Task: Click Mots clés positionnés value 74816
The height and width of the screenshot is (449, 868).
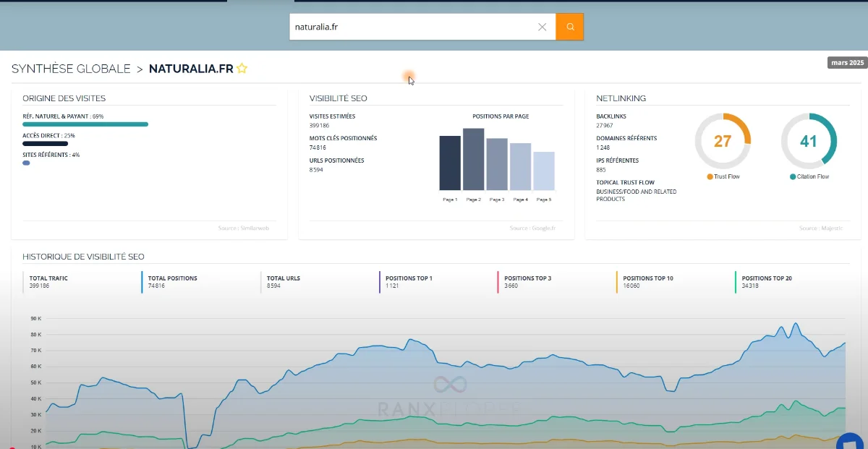Action: click(319, 147)
